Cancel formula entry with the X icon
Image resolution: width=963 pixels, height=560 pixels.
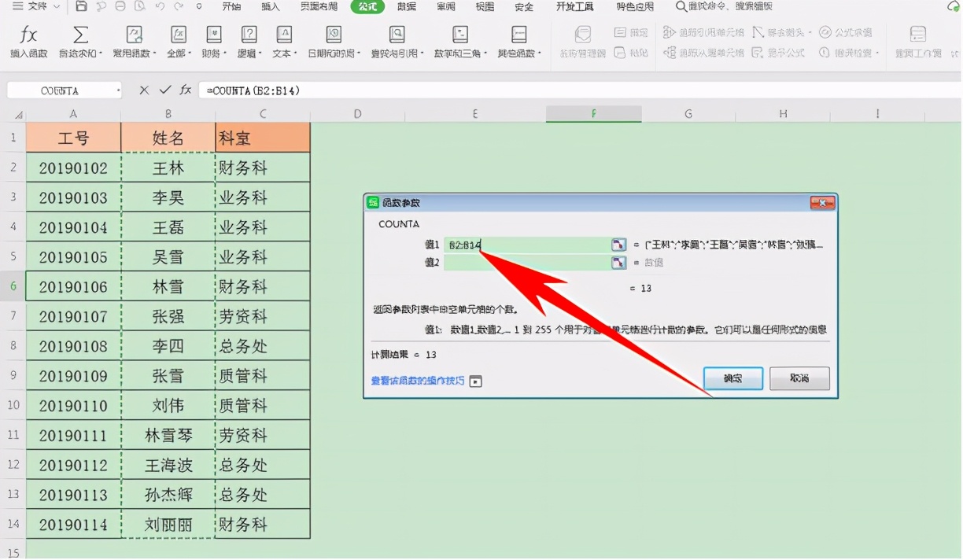(x=144, y=90)
